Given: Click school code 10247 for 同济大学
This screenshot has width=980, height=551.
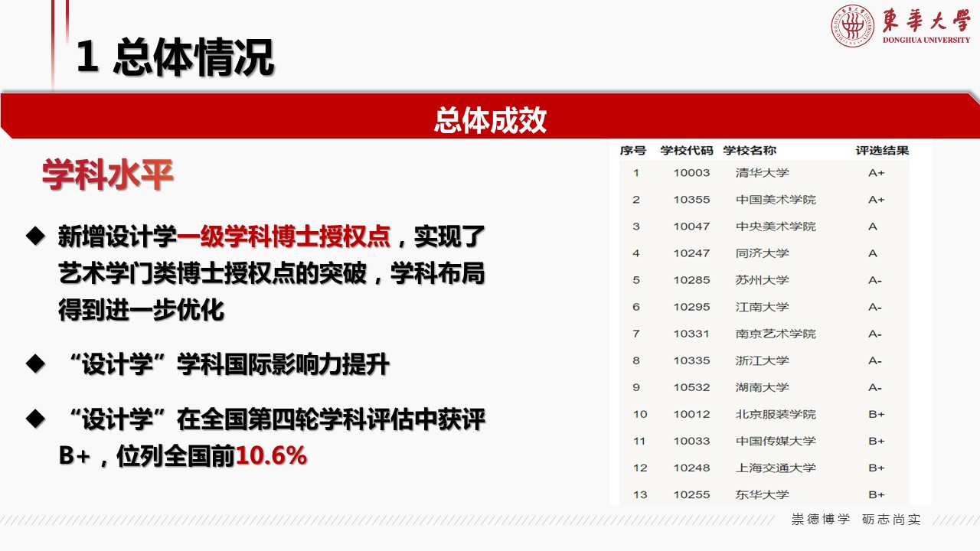Looking at the screenshot, I should click(x=691, y=253).
